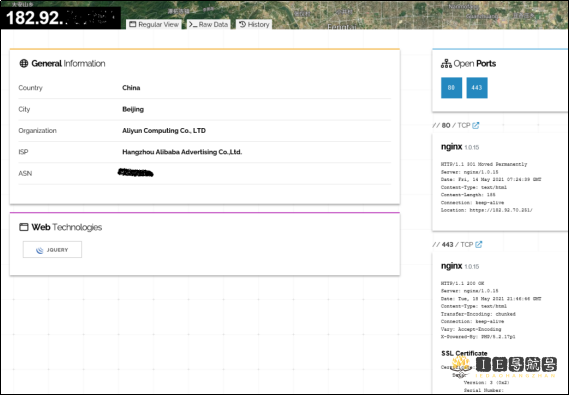
Task: Click the City label
Action: pos(24,109)
